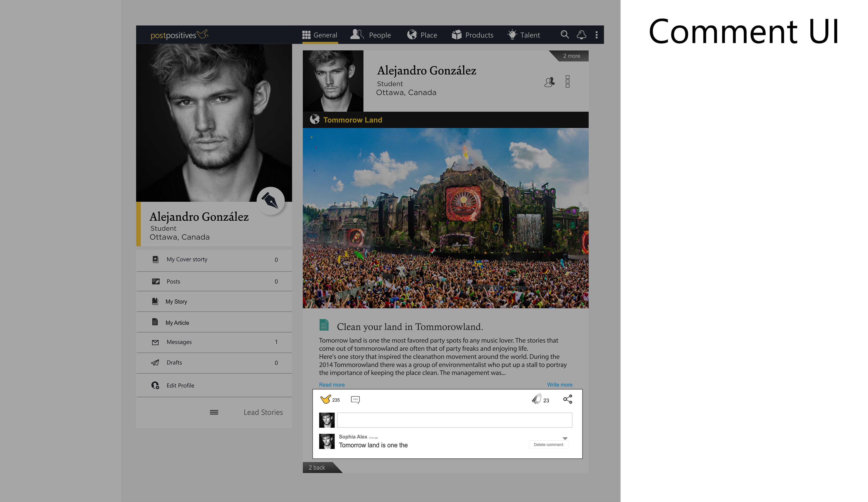The height and width of the screenshot is (502, 868).
Task: Open Edit Profile in the sidebar
Action: coord(180,385)
